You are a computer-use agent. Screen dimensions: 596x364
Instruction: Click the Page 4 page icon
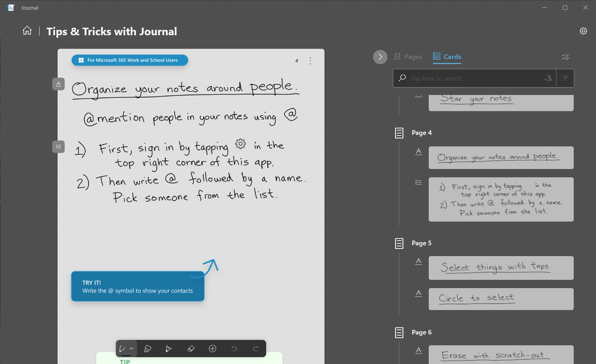[x=399, y=133]
